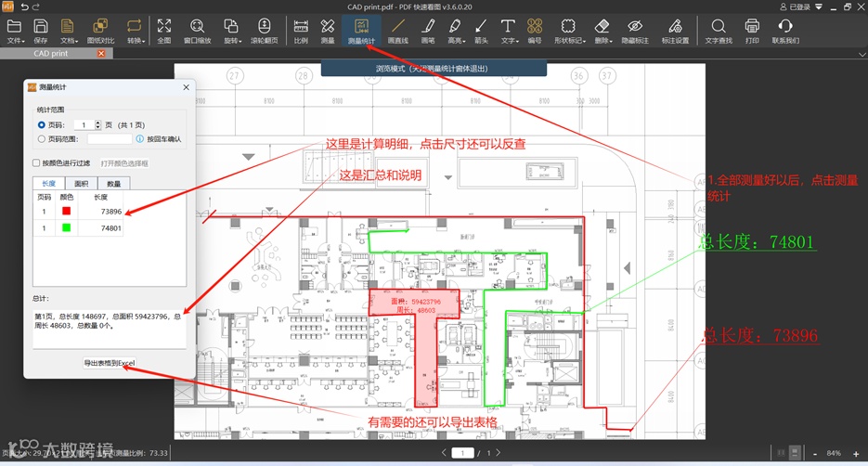Click length value 74801
This screenshot has height=466, width=868.
click(111, 228)
